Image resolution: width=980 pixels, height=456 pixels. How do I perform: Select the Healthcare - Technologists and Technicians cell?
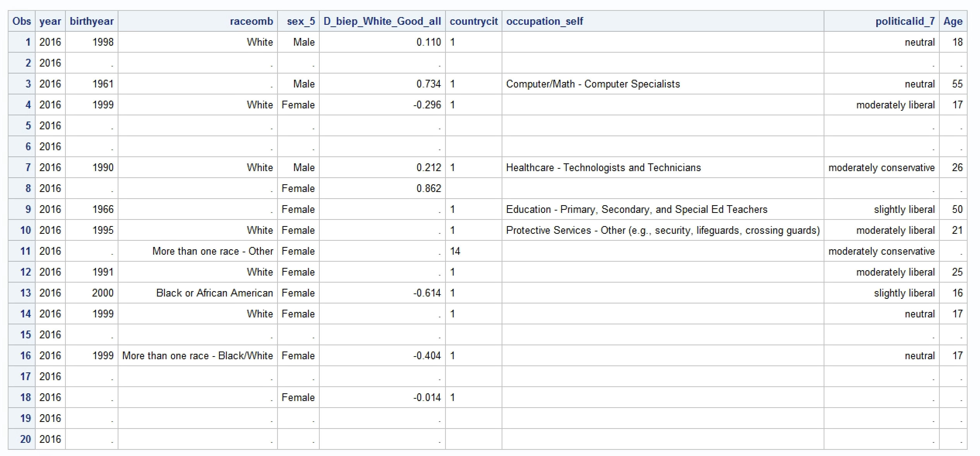[603, 168]
